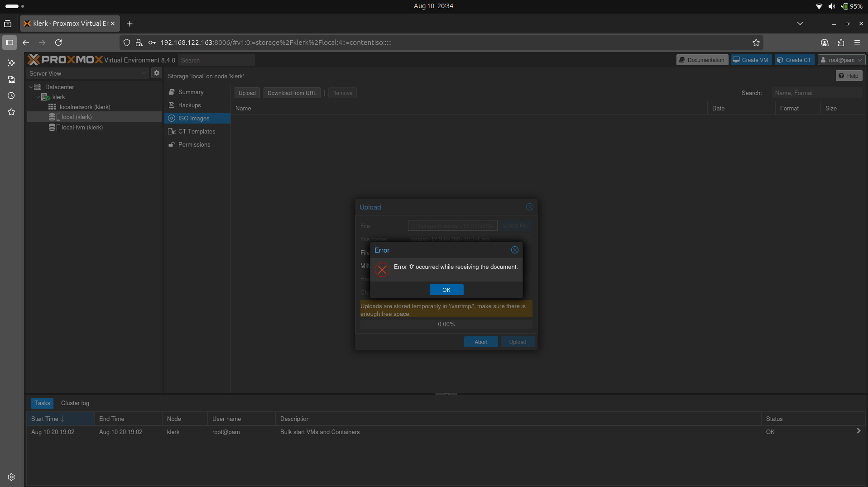The height and width of the screenshot is (487, 868).
Task: Open the settings gear at bottom left
Action: click(x=11, y=477)
